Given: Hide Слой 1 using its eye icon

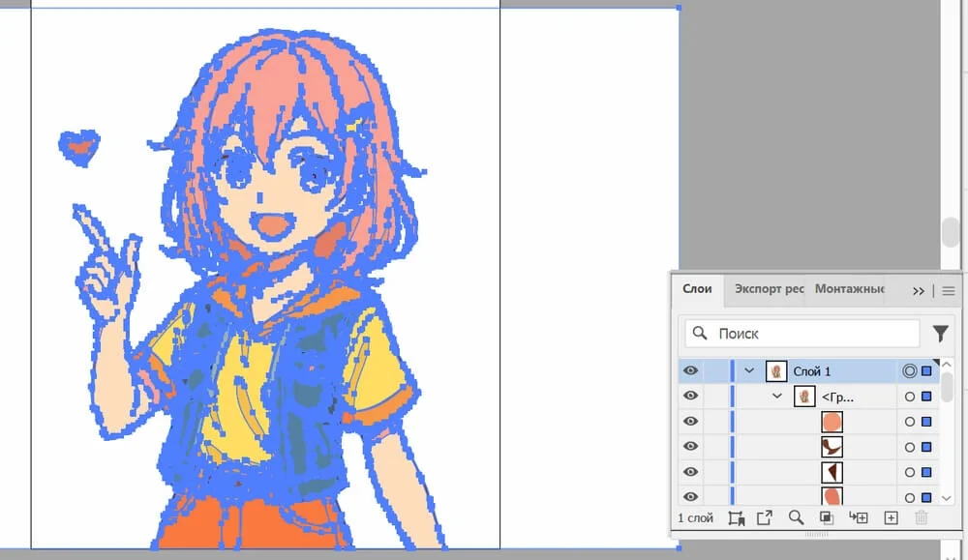Looking at the screenshot, I should (690, 370).
